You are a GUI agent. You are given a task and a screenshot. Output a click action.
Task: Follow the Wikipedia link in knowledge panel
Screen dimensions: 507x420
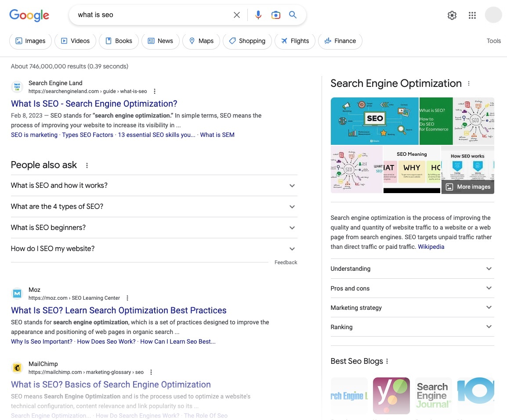click(x=431, y=247)
